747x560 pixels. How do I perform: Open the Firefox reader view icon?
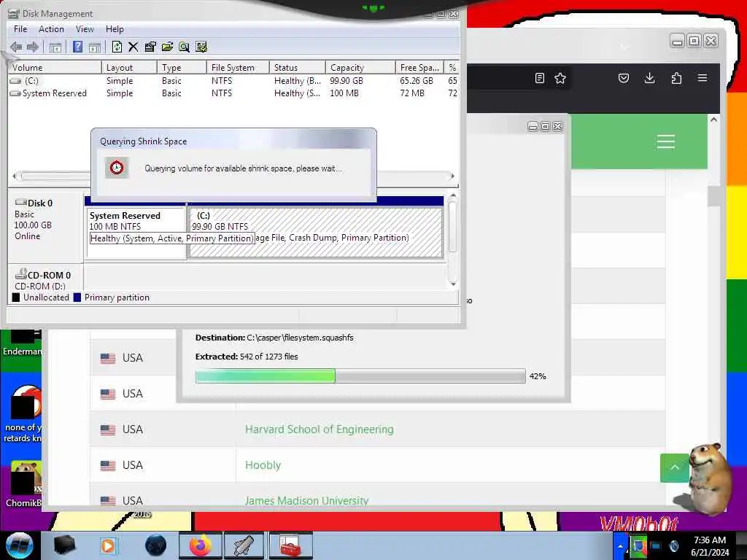pos(539,78)
